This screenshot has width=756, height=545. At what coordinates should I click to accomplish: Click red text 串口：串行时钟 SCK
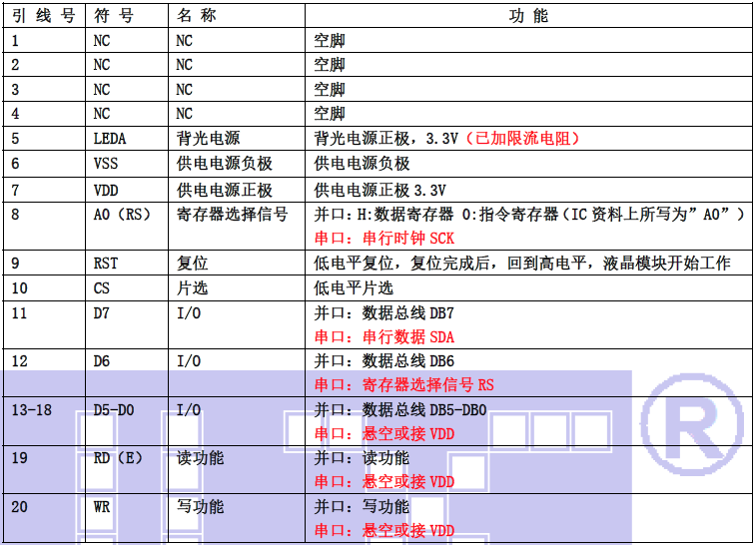tap(384, 240)
